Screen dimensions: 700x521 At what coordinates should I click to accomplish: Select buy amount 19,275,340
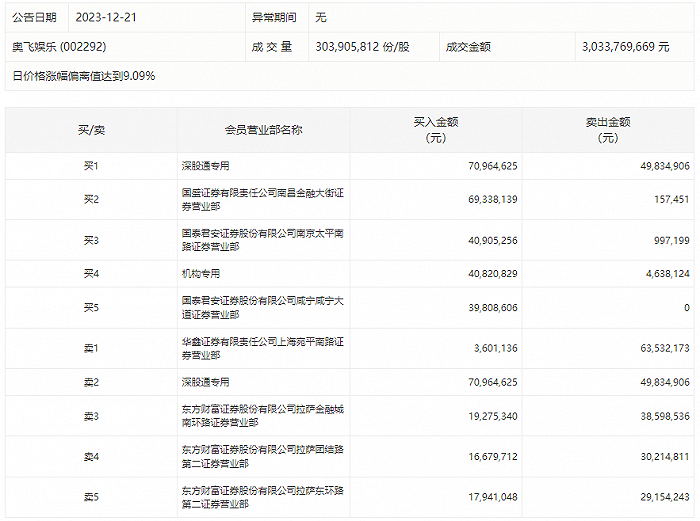point(493,417)
